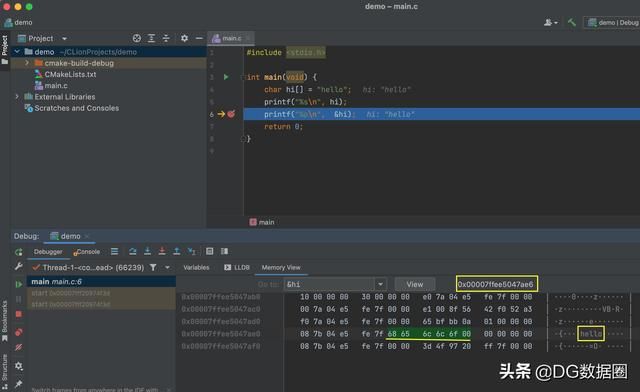Open the user account icon dropdown
This screenshot has width=640, height=392.
pyautogui.click(x=551, y=22)
